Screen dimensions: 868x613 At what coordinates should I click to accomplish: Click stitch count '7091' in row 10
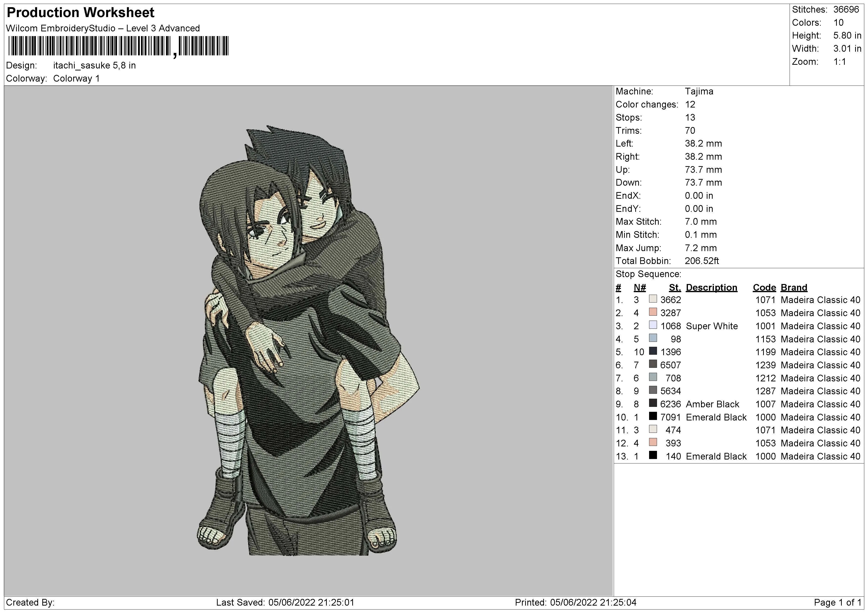point(670,417)
